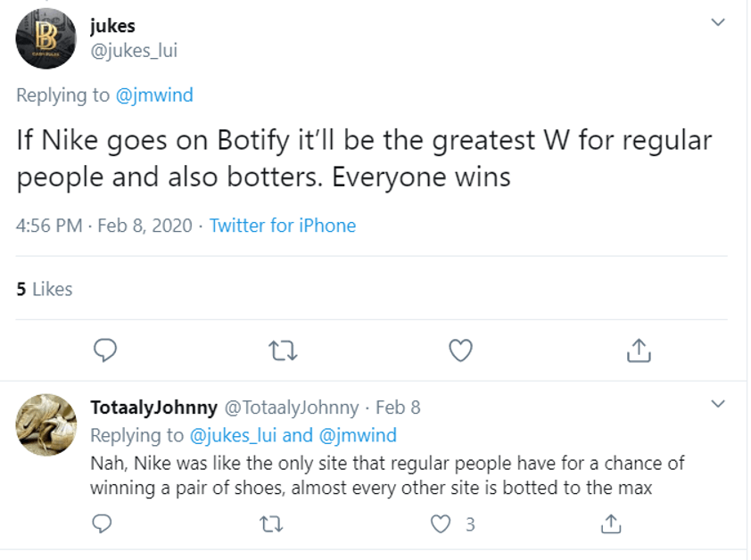This screenshot has height=560, width=751.
Task: Retweet TotaalyJohnny's reply
Action: [x=271, y=524]
